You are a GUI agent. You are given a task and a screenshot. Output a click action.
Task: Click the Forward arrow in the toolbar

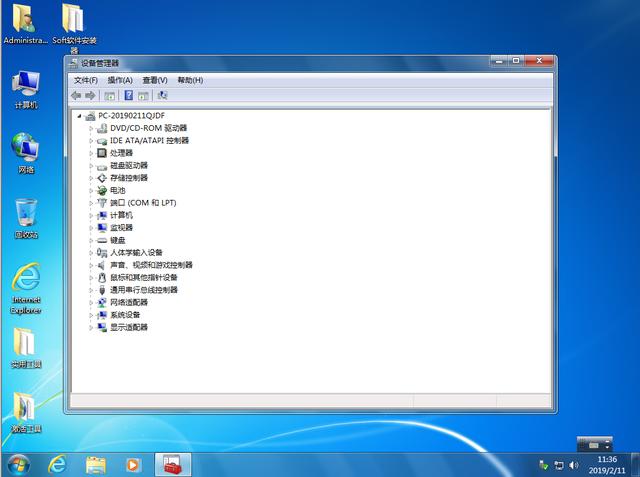90,95
